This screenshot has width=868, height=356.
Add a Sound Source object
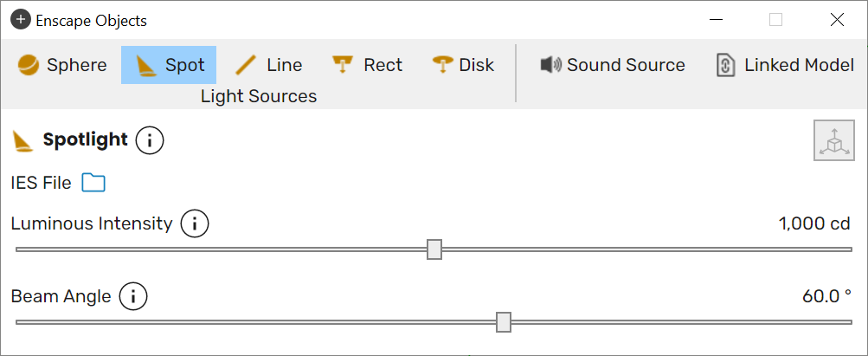(x=613, y=65)
